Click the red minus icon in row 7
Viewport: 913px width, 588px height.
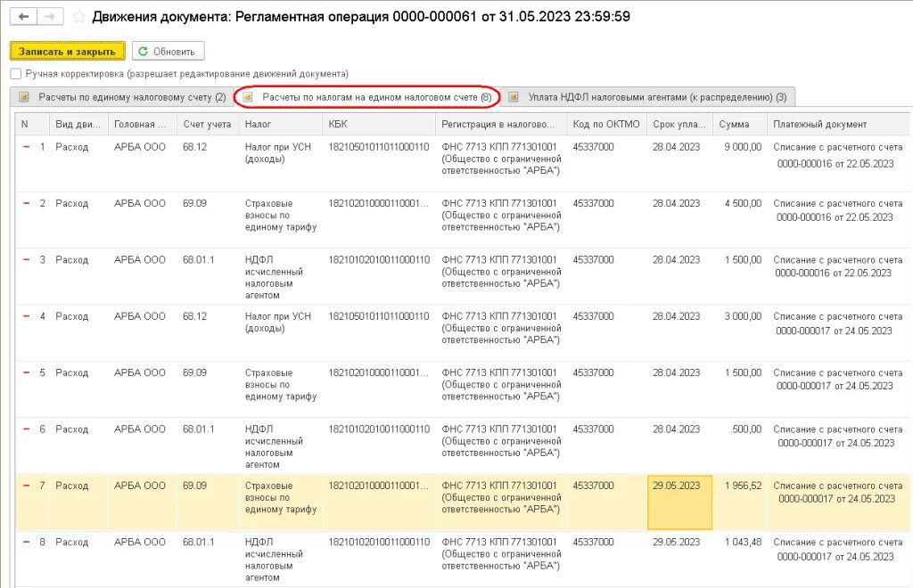click(26, 485)
